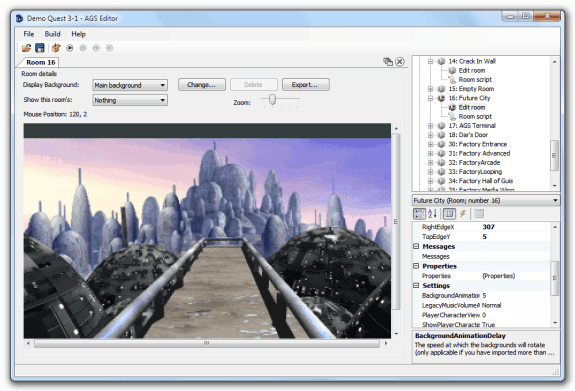Collapse the Messages property category

click(x=416, y=246)
